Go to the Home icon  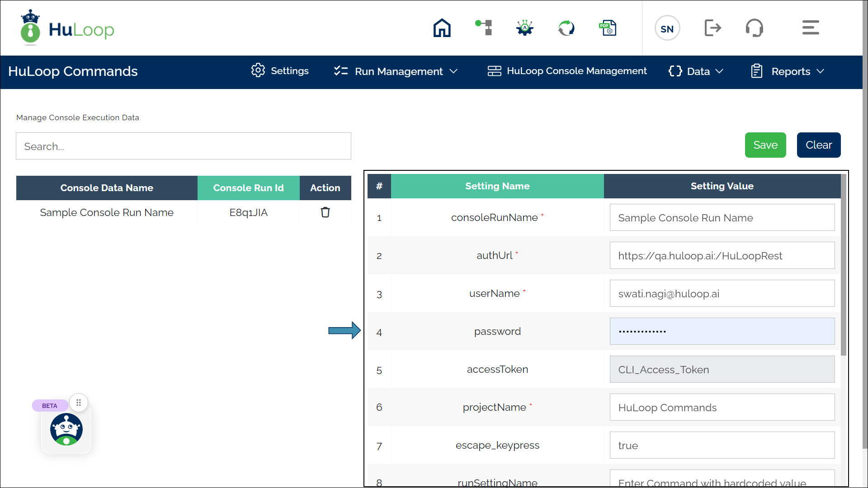point(442,28)
